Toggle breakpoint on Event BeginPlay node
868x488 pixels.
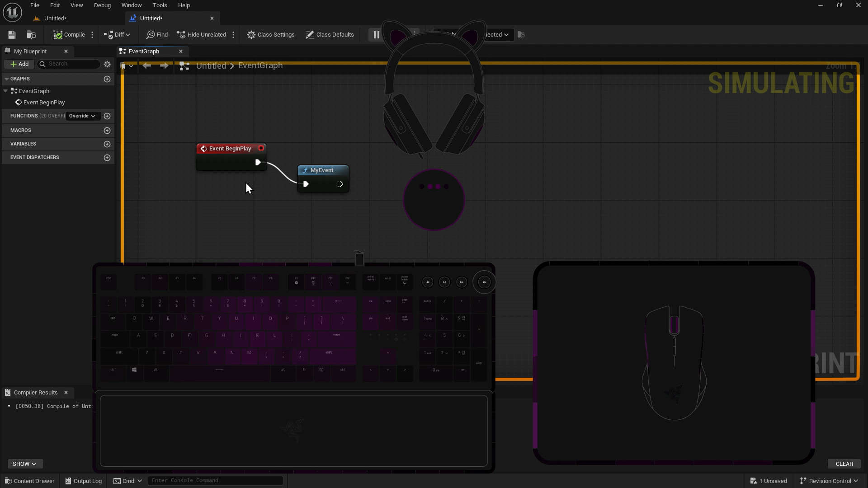click(261, 148)
